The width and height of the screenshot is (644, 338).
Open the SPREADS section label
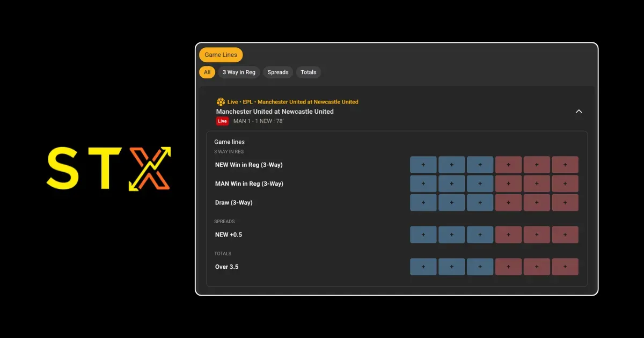click(x=224, y=221)
